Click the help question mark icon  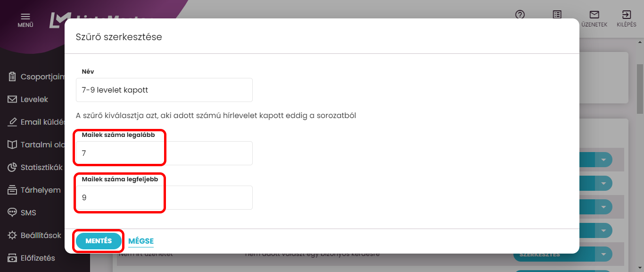pos(520,15)
